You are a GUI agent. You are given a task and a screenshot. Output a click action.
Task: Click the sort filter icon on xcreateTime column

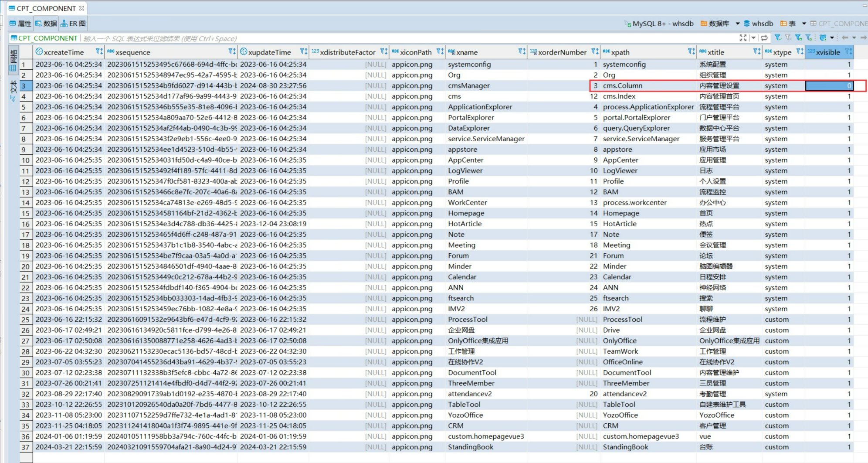99,52
